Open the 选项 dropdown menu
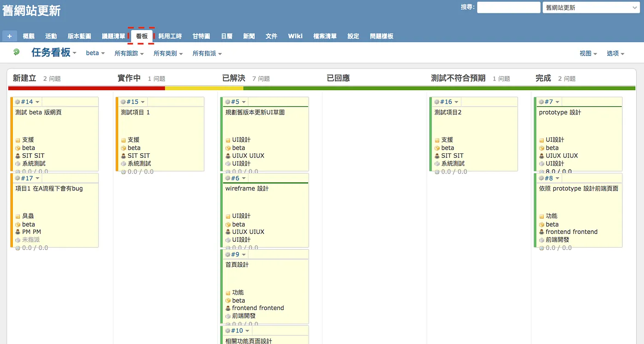Image resolution: width=644 pixels, height=344 pixels. 615,53
